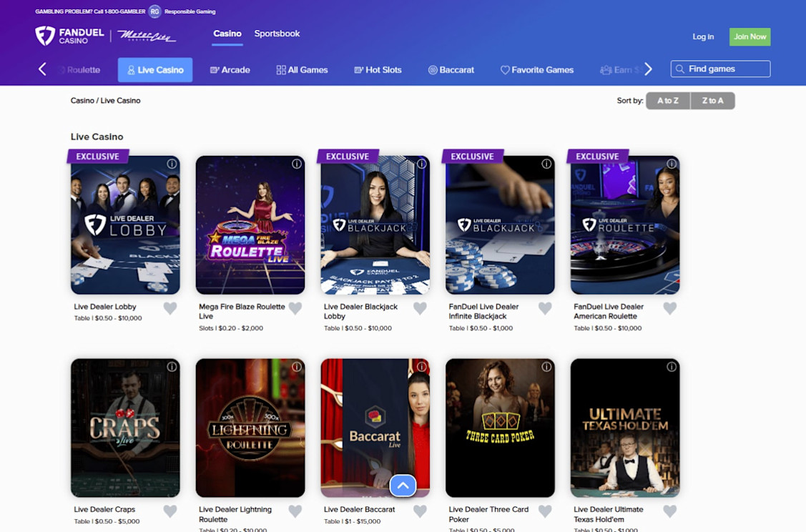The width and height of the screenshot is (806, 532).
Task: Open info icon on Live Dealer Craps card
Action: pos(172,367)
